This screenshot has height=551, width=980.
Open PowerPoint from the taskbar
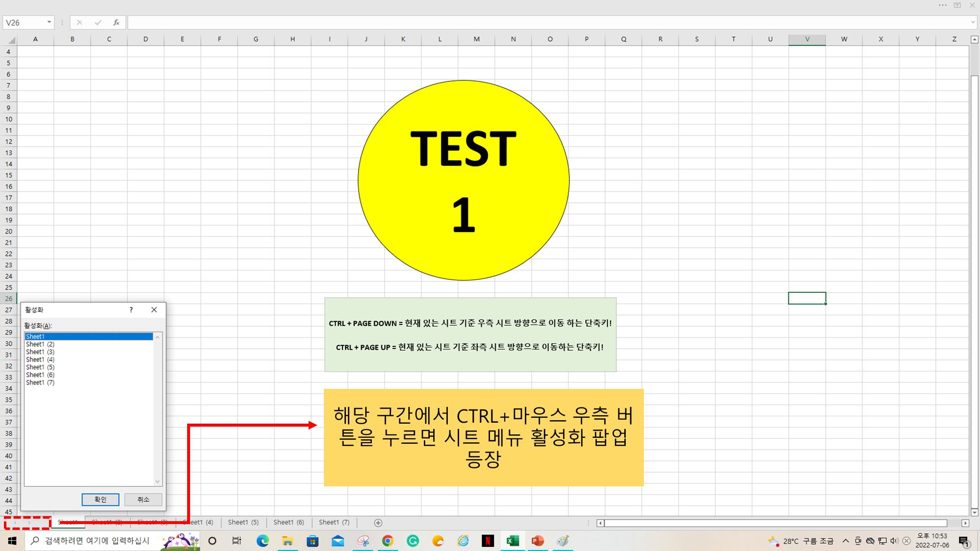click(538, 541)
